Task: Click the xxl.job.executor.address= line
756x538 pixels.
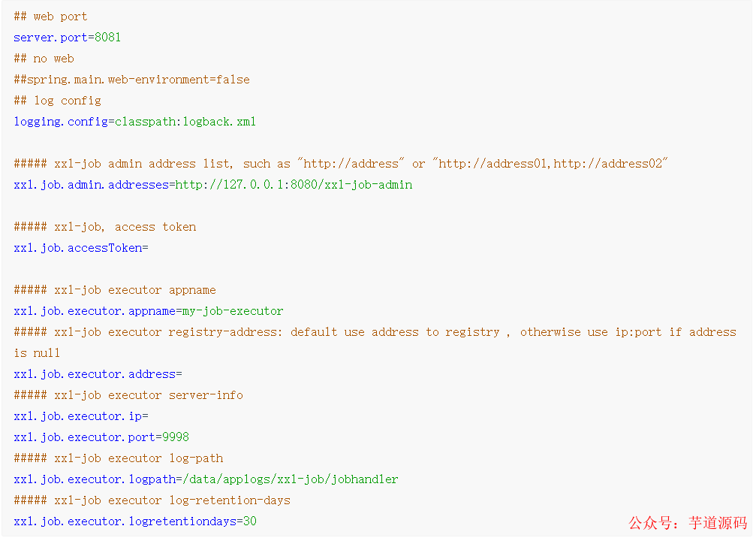Action: tap(98, 374)
